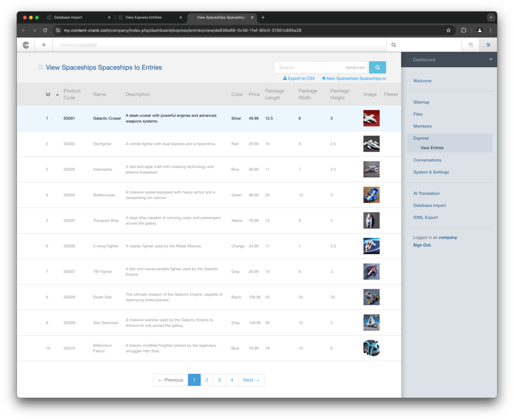Open the Welcome sidebar link
Image resolution: width=514 pixels, height=420 pixels.
coord(422,80)
